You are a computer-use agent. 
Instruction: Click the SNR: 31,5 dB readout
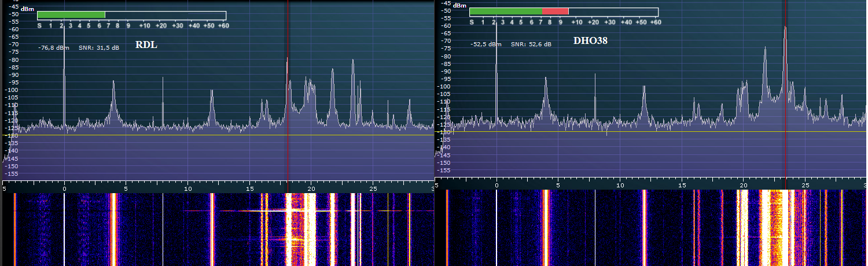(99, 48)
